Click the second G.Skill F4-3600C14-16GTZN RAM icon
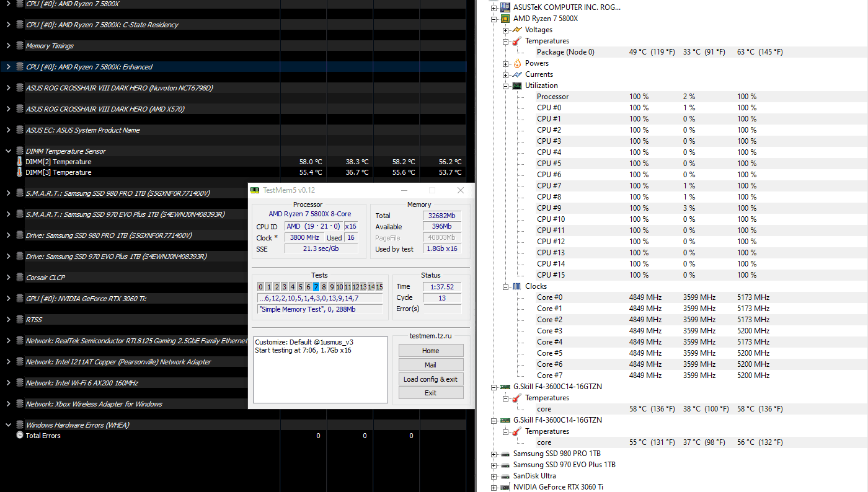868x492 pixels. pos(506,420)
